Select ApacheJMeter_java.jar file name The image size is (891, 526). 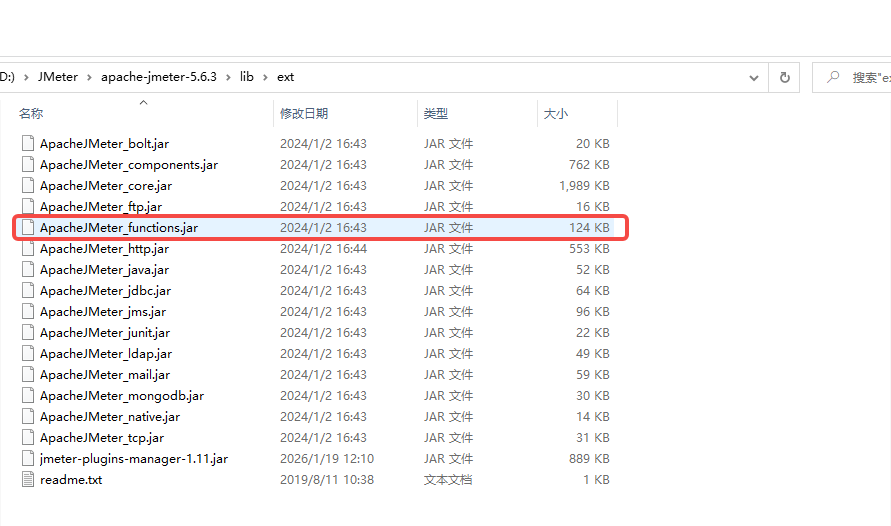[105, 270]
